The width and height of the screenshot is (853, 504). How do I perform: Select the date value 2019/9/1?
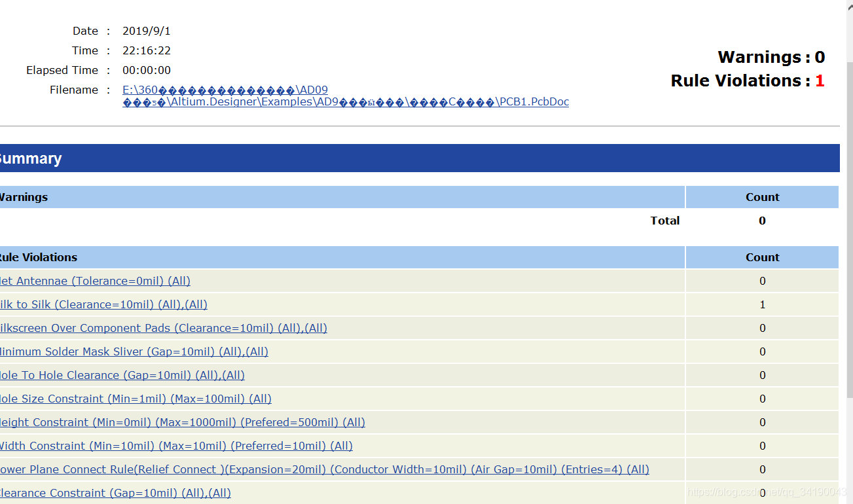pos(147,31)
